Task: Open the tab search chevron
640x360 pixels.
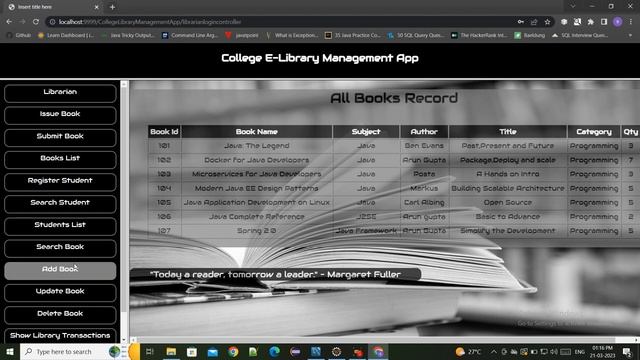Action: pos(573,6)
